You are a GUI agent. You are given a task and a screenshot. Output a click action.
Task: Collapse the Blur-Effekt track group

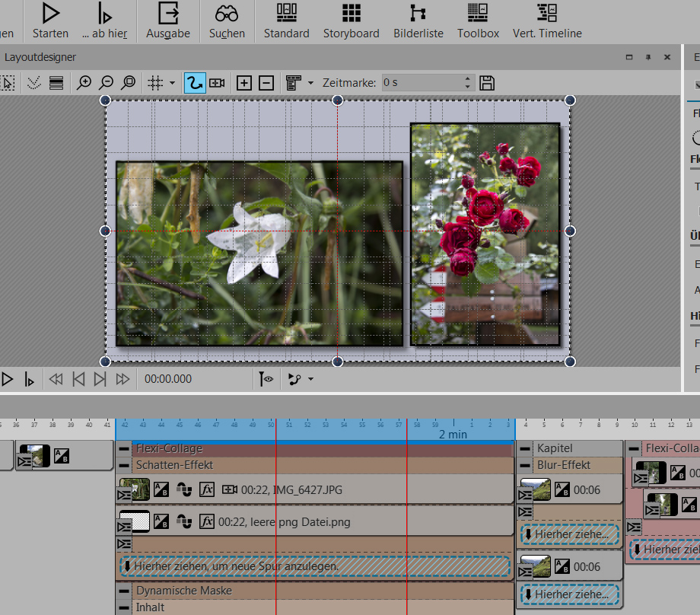point(525,465)
